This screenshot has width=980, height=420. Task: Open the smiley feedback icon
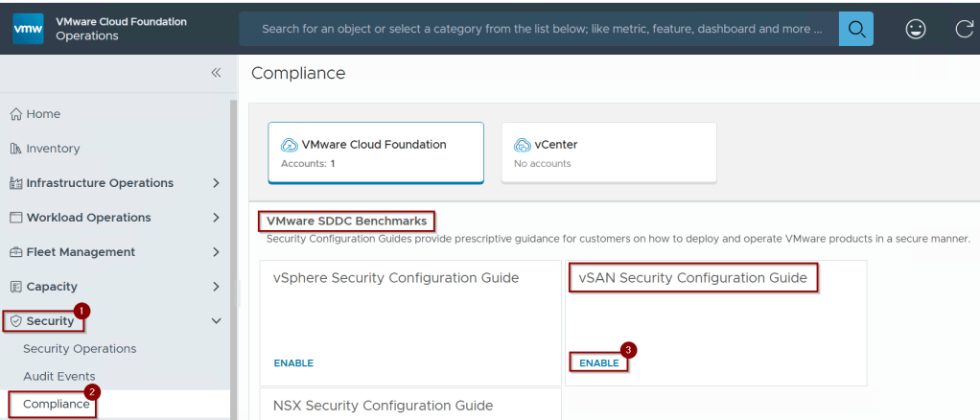click(x=916, y=29)
